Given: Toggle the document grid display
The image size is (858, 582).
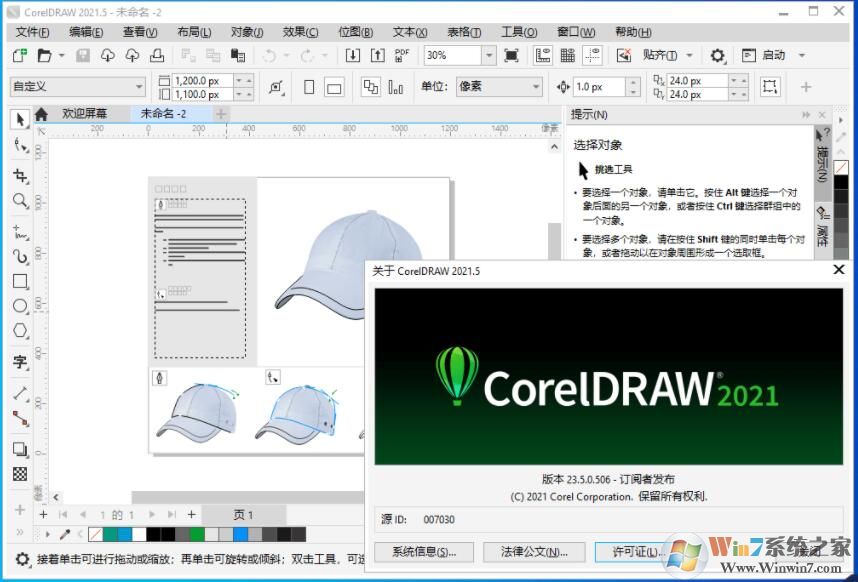Looking at the screenshot, I should point(568,55).
